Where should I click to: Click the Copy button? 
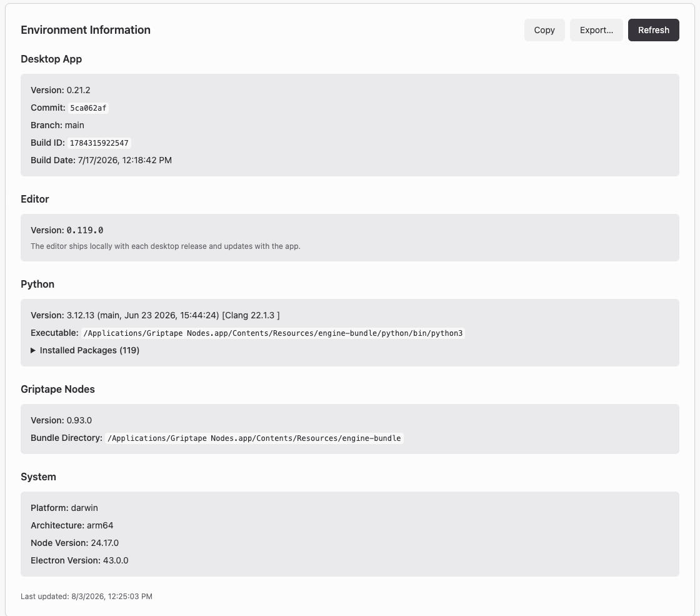[x=544, y=30]
